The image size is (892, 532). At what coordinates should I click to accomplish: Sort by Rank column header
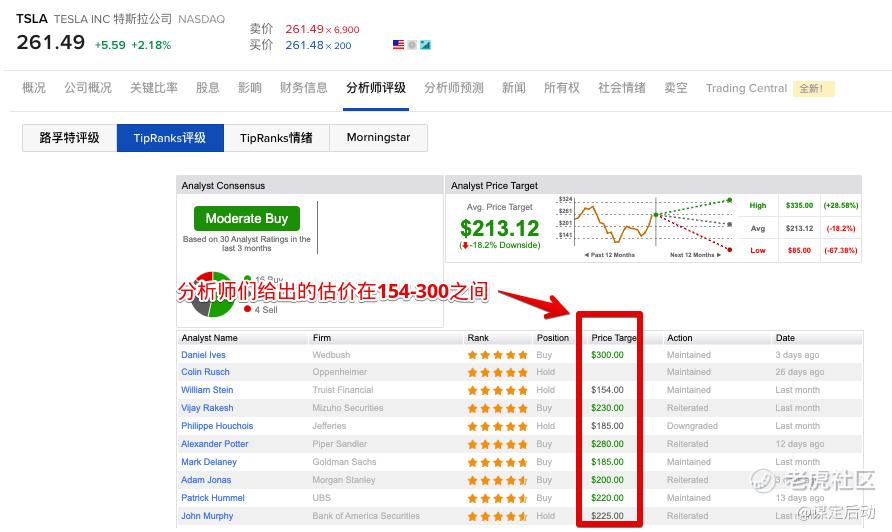[x=478, y=338]
